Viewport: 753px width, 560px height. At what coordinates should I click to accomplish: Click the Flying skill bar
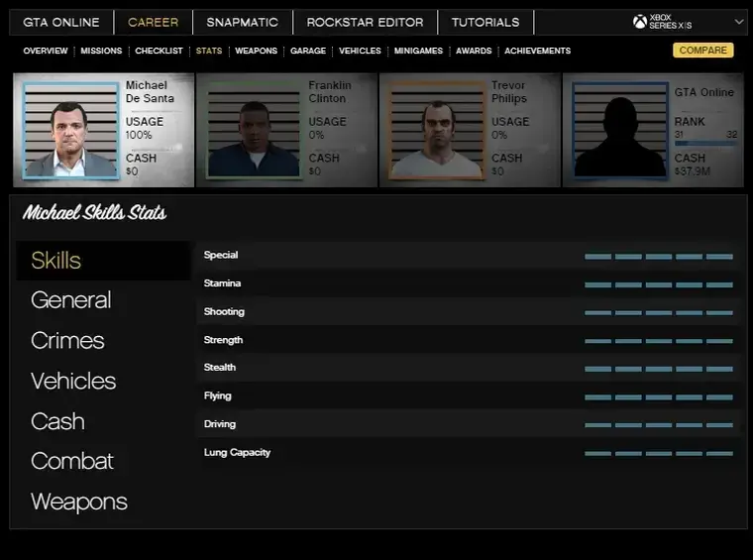659,397
